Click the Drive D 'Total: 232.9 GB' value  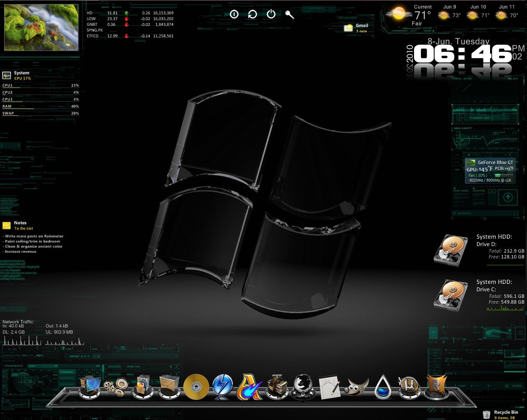click(506, 251)
